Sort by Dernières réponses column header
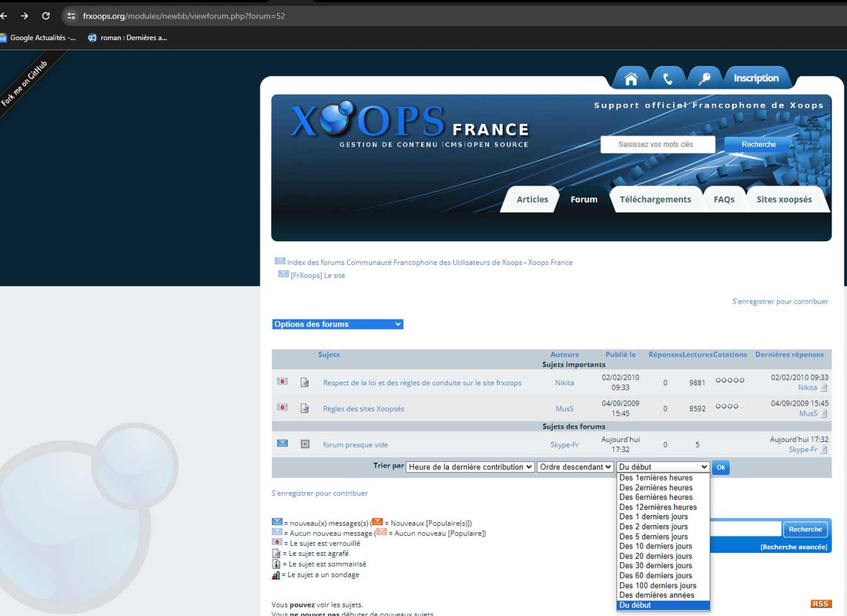The width and height of the screenshot is (847, 616). pos(789,354)
